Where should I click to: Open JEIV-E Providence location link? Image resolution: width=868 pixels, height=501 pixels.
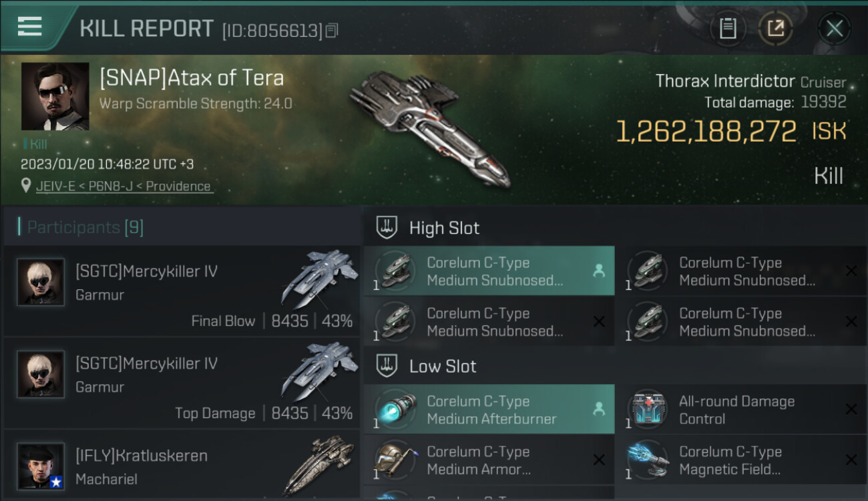124,186
